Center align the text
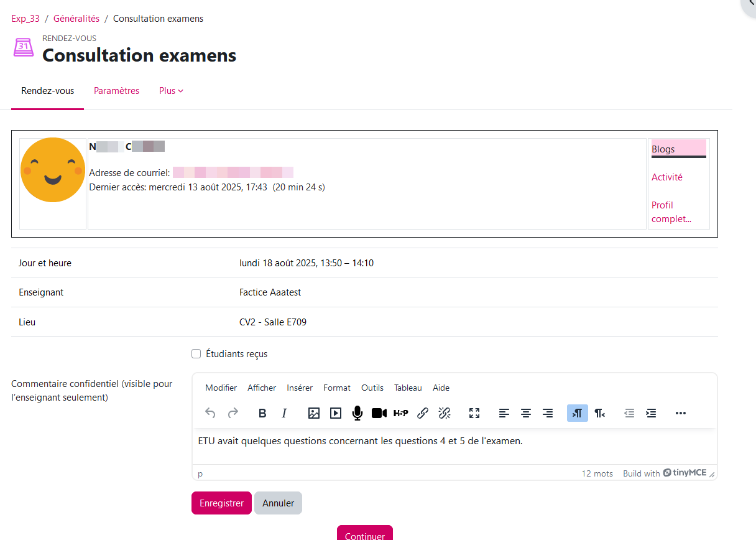756x540 pixels. pyautogui.click(x=526, y=413)
